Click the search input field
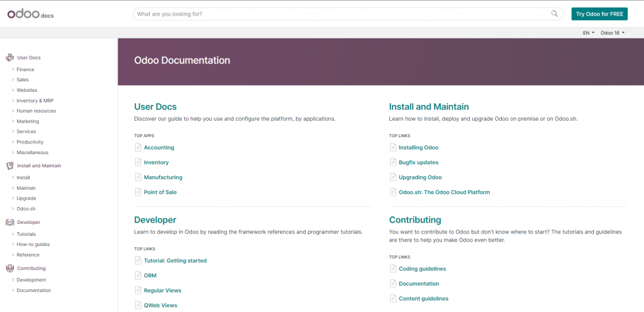The height and width of the screenshot is (312, 644). coord(347,14)
